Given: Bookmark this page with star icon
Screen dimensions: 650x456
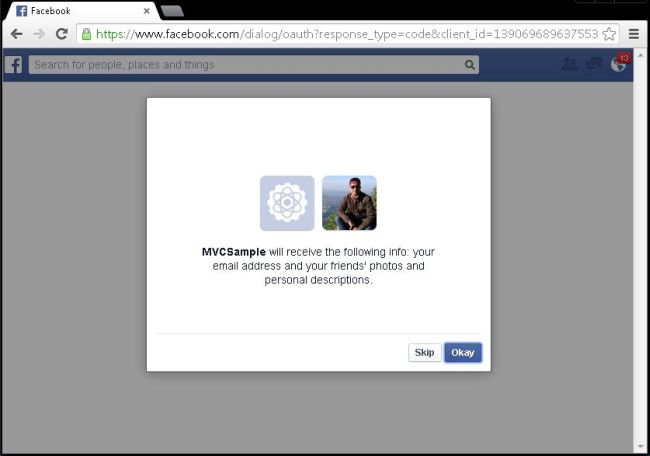Looking at the screenshot, I should [x=609, y=34].
